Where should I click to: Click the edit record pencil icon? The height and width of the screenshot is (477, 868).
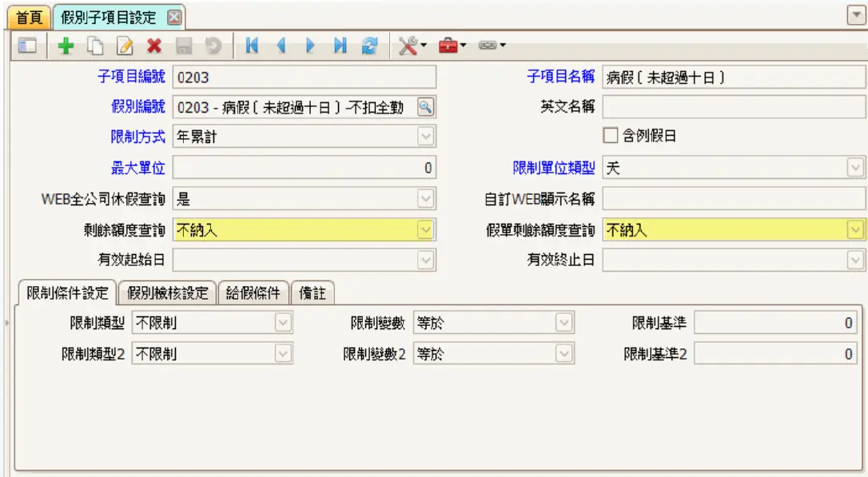125,46
